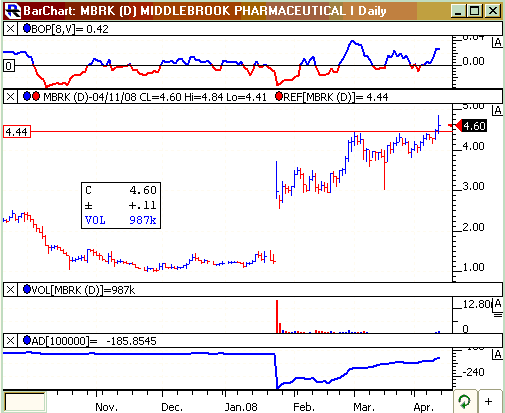Toggle auto-scale A in volume pane
The height and width of the screenshot is (413, 505).
pos(497,304)
